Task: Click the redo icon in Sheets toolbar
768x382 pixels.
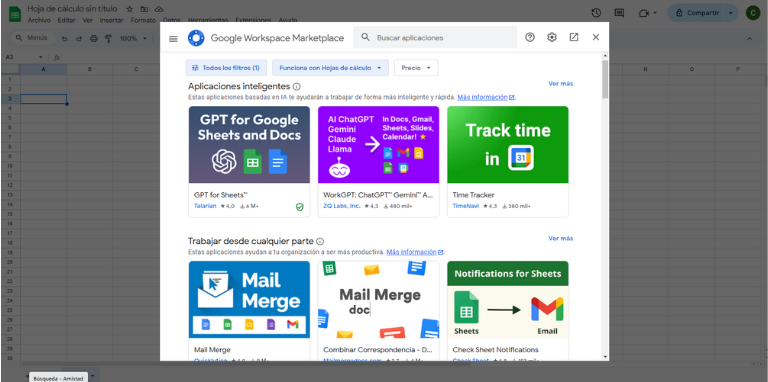Action: tap(79, 38)
